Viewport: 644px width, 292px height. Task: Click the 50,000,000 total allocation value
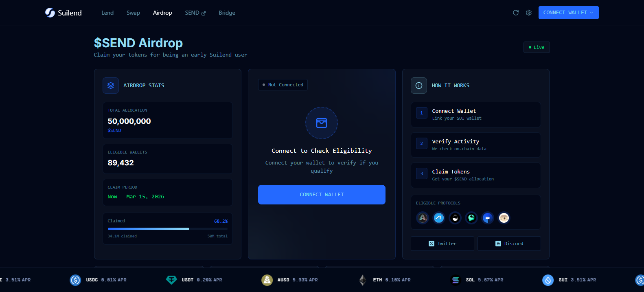tap(129, 121)
